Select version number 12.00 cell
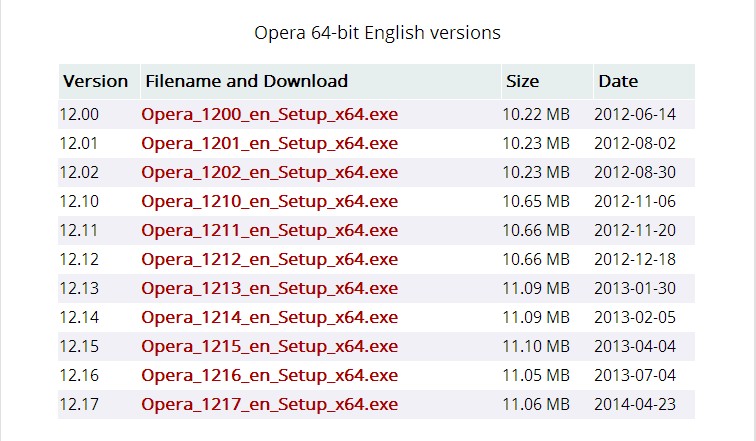The image size is (756, 441). click(80, 114)
